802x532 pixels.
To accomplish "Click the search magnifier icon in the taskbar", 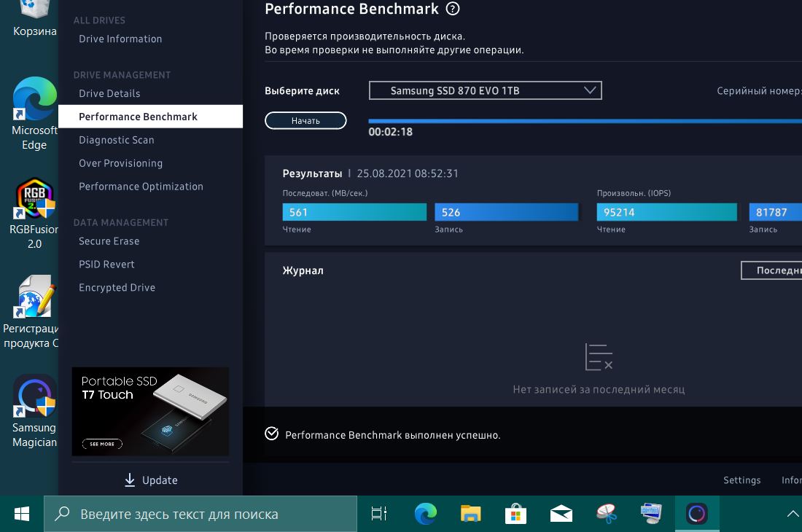I will [x=62, y=513].
